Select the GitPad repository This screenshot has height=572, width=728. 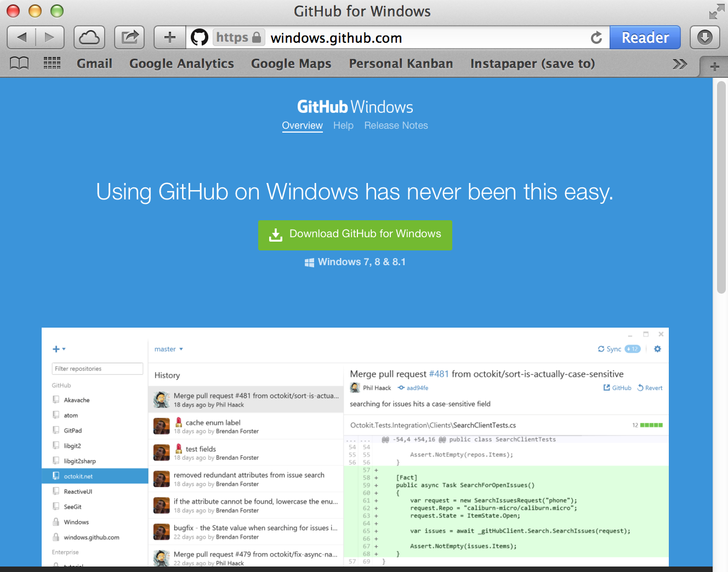(95, 431)
